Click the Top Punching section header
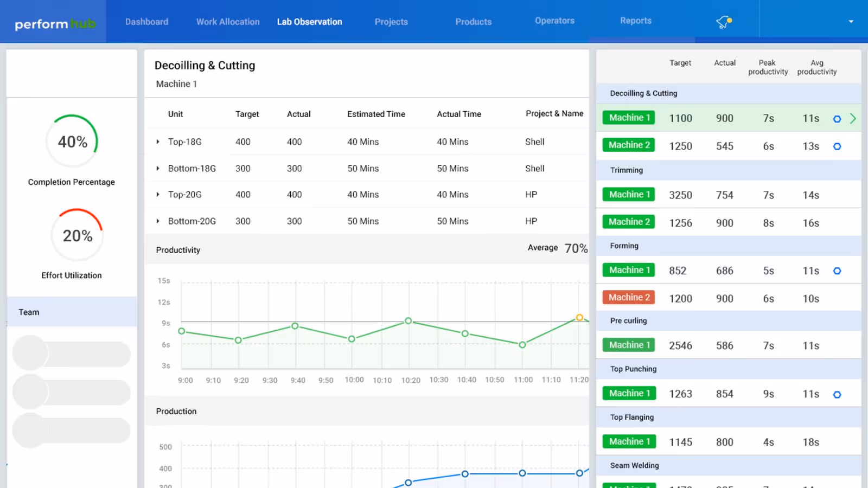868x488 pixels. [x=728, y=369]
